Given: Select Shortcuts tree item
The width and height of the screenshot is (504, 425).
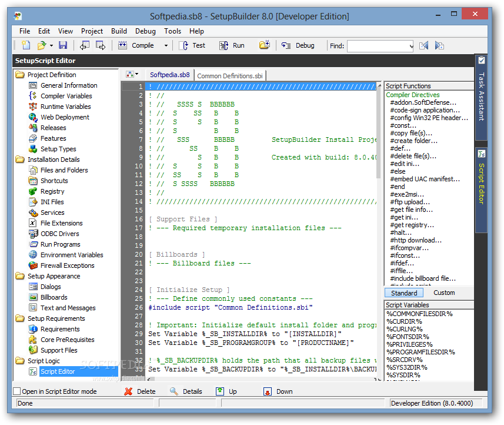Looking at the screenshot, I should (x=54, y=181).
